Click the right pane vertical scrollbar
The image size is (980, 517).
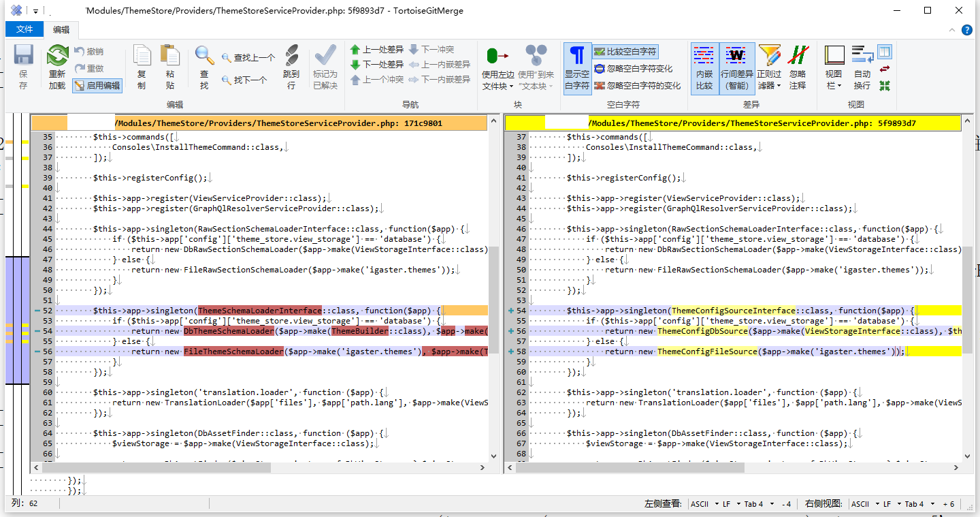967,300
